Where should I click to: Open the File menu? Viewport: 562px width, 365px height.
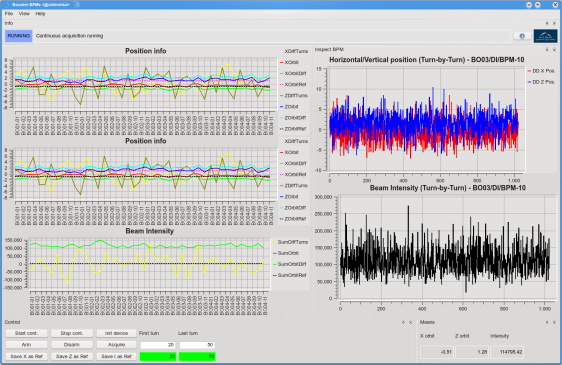coord(9,14)
